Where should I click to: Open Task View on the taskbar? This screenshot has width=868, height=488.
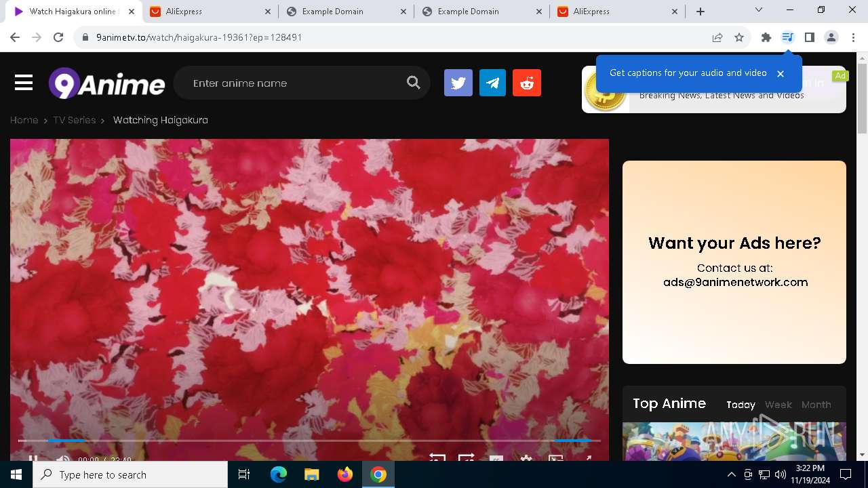245,474
